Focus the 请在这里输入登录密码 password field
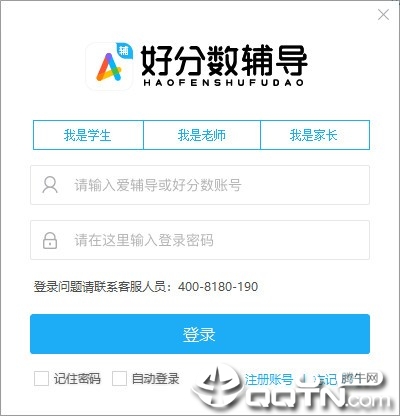 (200, 240)
